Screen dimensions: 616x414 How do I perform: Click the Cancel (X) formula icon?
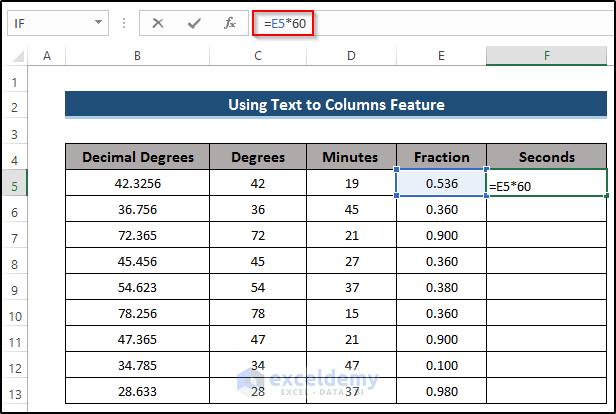click(x=160, y=22)
